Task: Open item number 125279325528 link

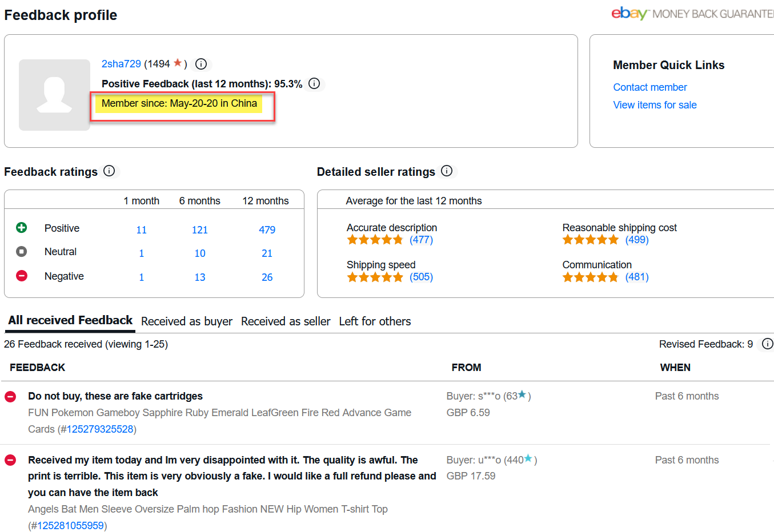Action: (x=100, y=429)
